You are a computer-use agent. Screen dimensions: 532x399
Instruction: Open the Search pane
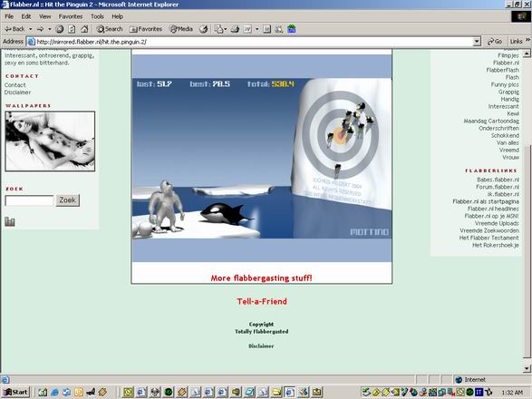click(110, 29)
